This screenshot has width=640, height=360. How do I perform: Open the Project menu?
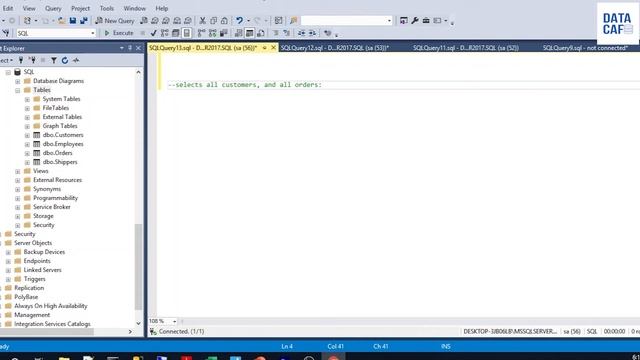80,8
